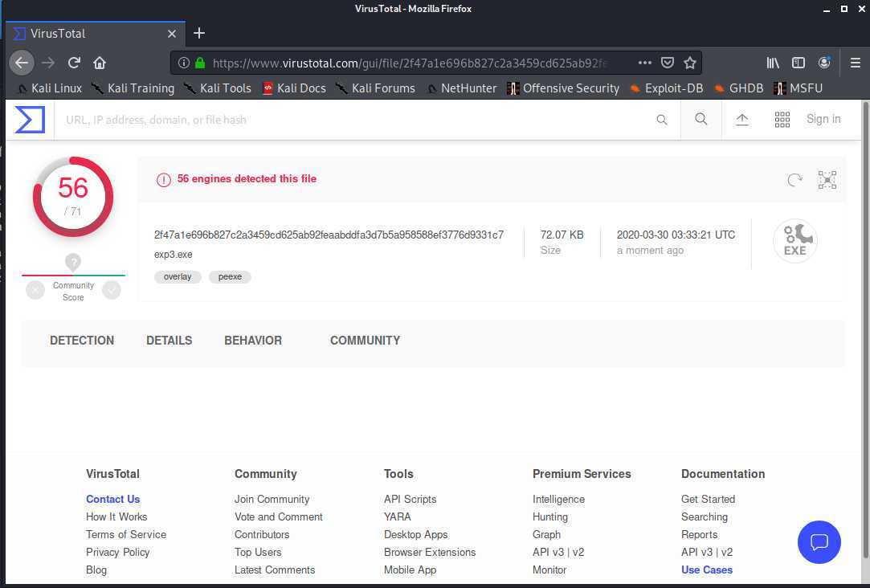Open API Scripts footer link

410,500
